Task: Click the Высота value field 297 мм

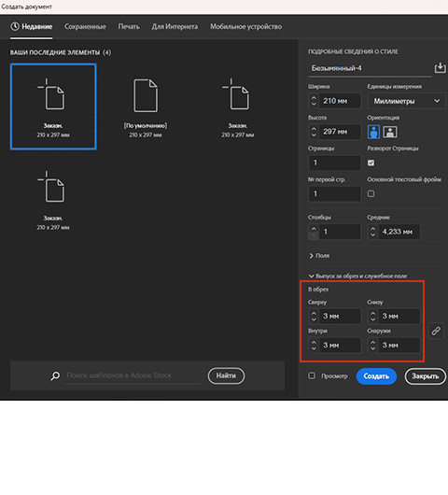Action: [340, 132]
